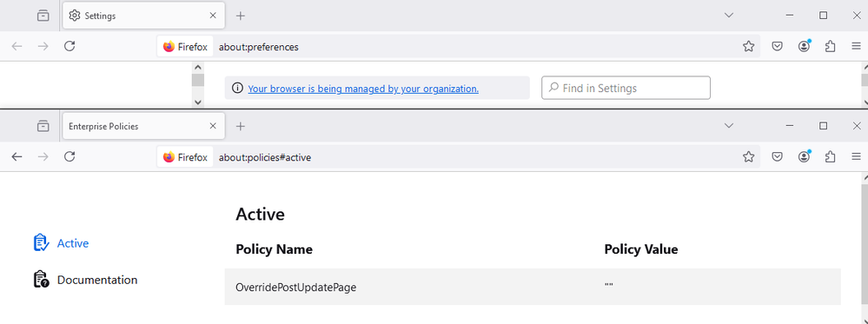Open 'Your browser is being managed by your organization' link
This screenshot has width=868, height=324.
(x=363, y=89)
